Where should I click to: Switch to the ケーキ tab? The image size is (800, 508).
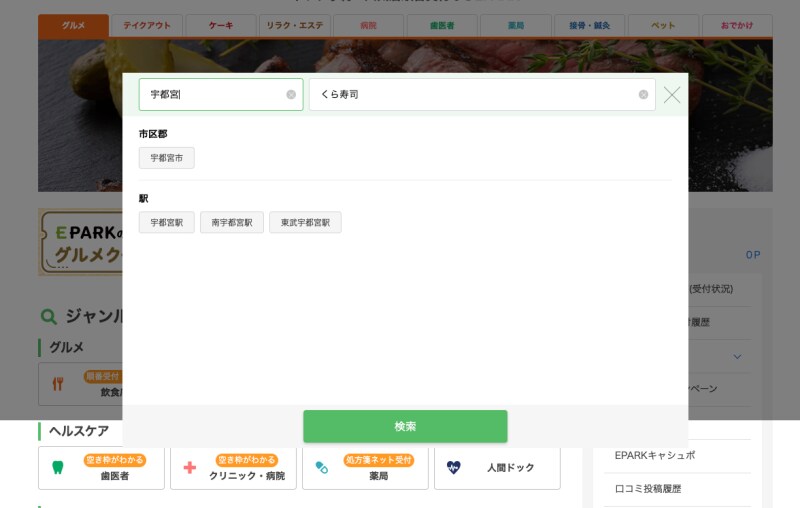tap(221, 26)
